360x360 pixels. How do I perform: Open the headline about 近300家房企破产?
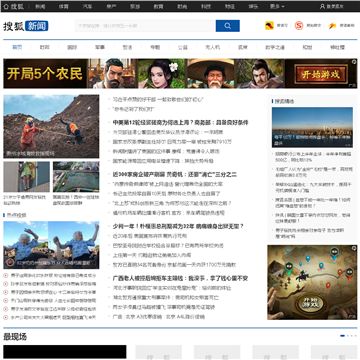[175, 174]
